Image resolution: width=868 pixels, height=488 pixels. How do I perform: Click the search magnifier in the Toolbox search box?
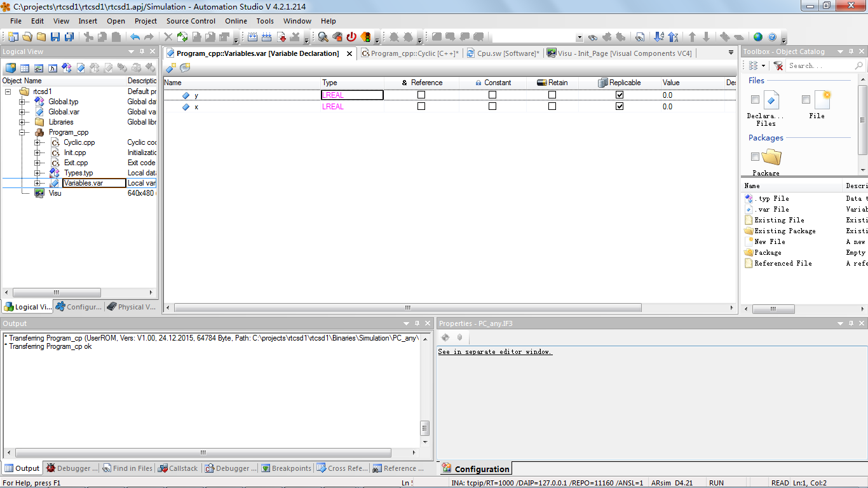(x=858, y=65)
